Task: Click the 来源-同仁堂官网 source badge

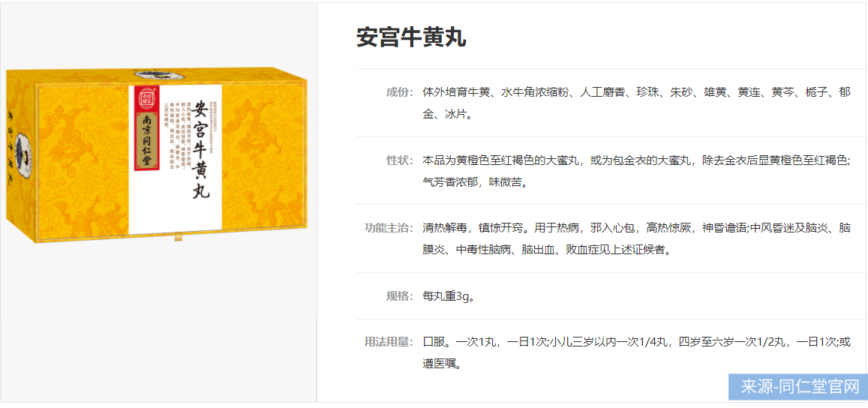Action: 797,387
